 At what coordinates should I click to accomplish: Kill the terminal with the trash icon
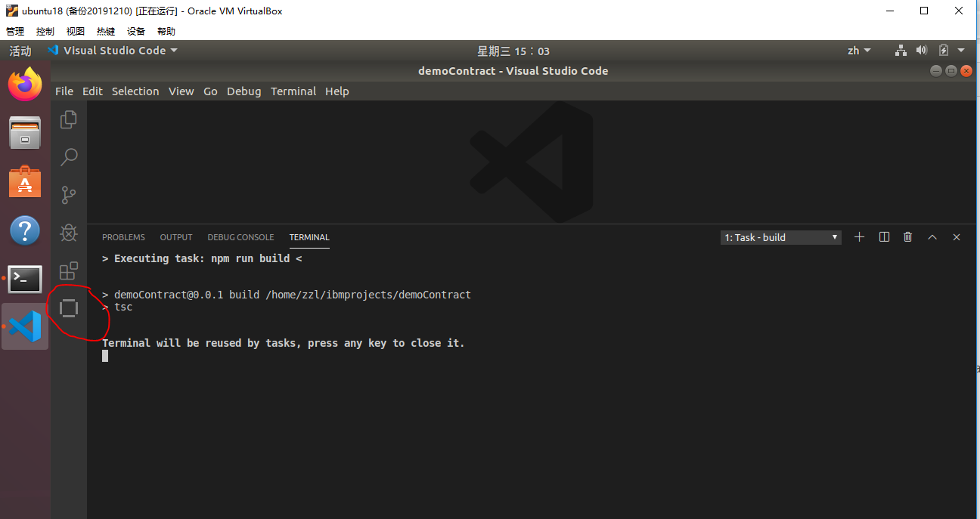coord(908,236)
